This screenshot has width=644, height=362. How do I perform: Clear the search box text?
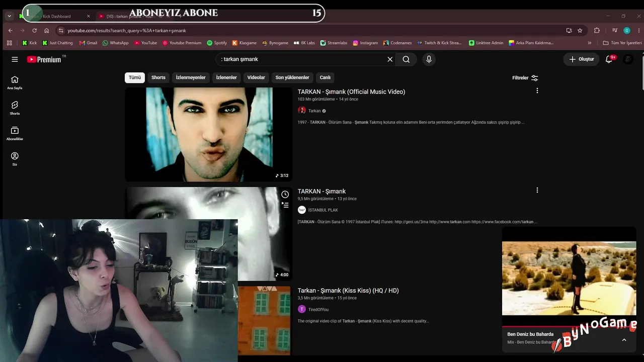pos(390,59)
